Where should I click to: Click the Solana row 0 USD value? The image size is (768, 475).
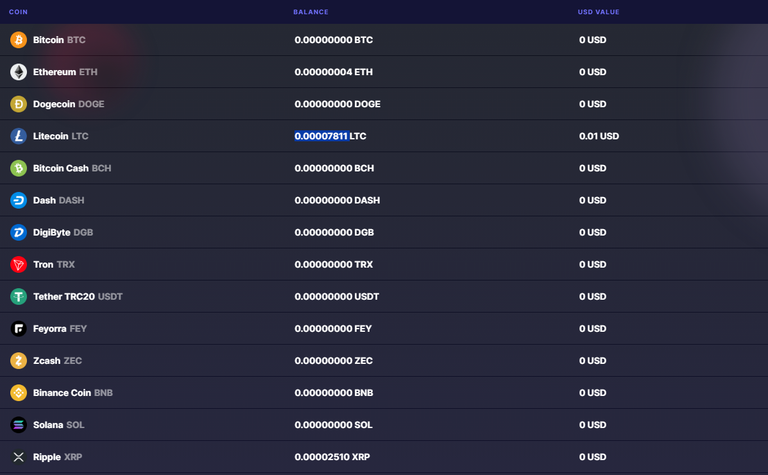[593, 425]
